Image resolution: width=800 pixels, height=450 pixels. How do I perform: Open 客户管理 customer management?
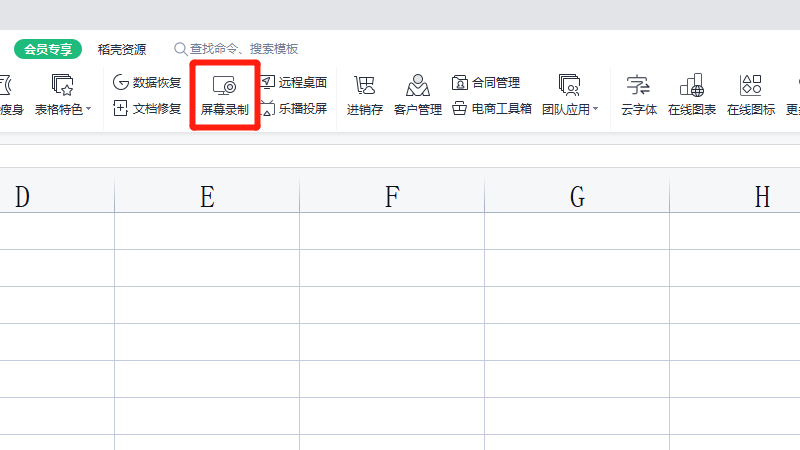418,95
